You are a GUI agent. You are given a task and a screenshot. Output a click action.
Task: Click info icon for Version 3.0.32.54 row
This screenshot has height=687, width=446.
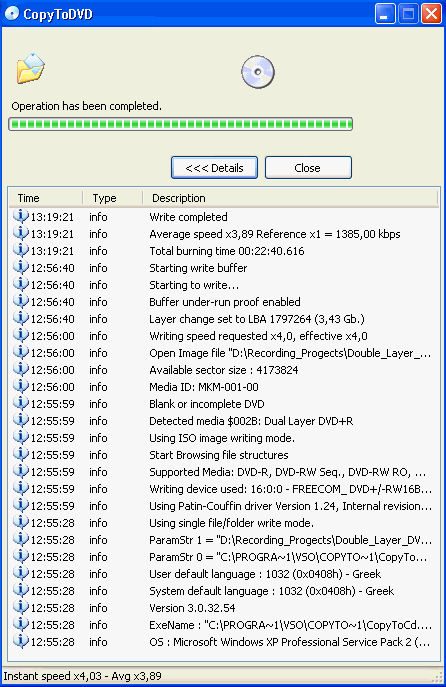(x=21, y=607)
